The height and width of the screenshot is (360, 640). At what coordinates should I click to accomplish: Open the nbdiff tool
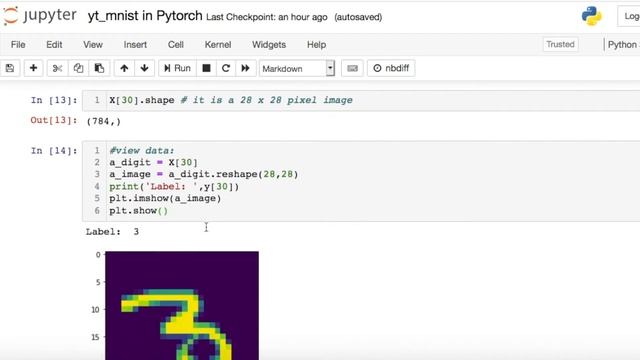(x=391, y=68)
